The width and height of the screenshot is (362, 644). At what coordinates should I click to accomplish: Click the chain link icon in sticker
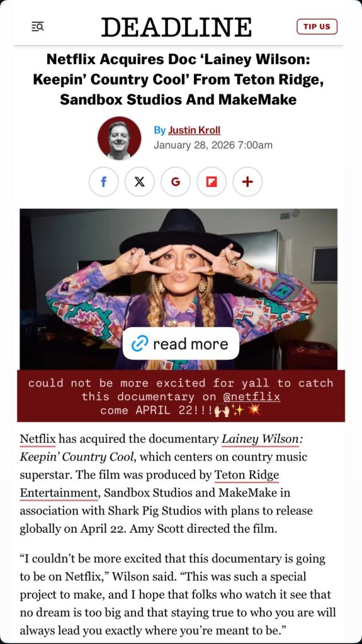[x=140, y=344]
